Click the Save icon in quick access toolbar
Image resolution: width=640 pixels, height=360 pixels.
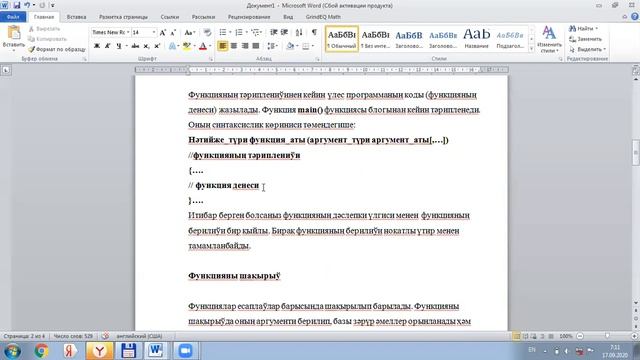click(x=17, y=5)
